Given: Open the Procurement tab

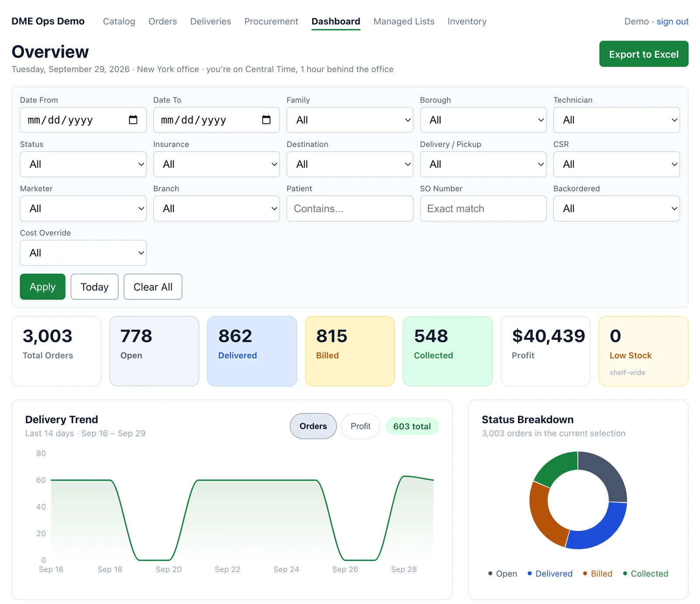Looking at the screenshot, I should point(271,21).
